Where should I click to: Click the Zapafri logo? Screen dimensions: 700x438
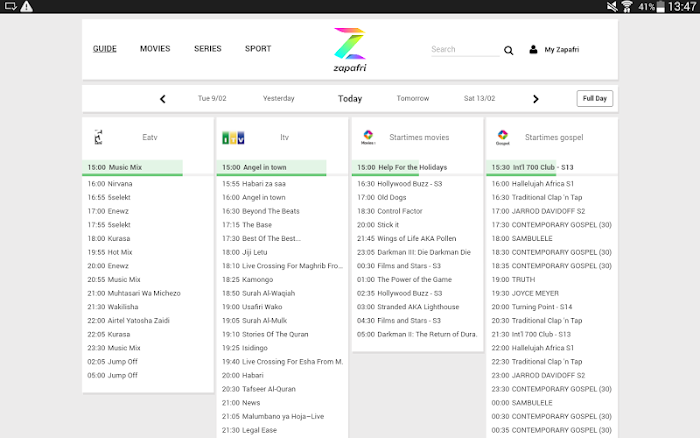(350, 50)
